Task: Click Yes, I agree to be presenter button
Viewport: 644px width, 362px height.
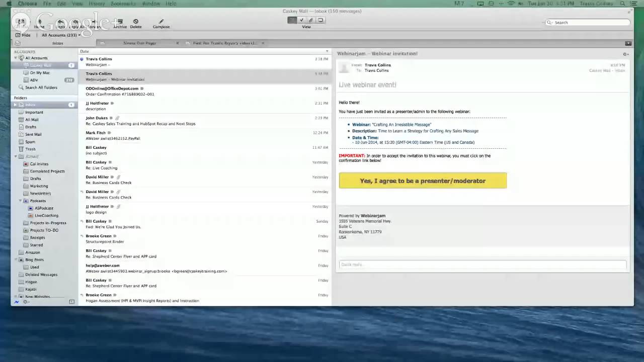Action: pos(423,180)
